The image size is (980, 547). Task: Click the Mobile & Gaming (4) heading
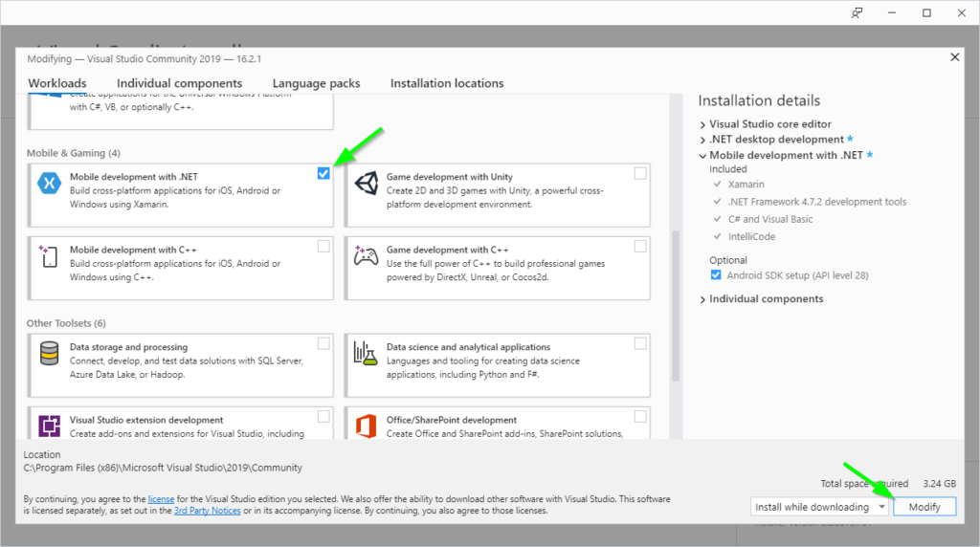[73, 153]
